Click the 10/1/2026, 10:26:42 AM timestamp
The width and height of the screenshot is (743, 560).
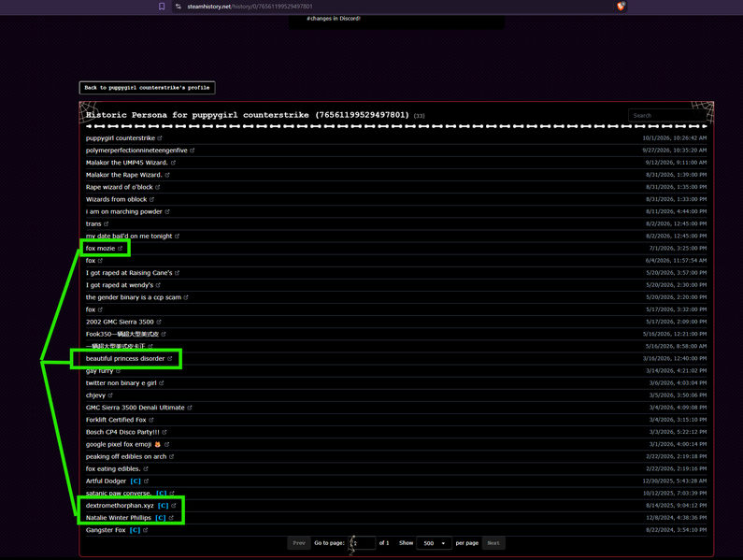point(674,138)
